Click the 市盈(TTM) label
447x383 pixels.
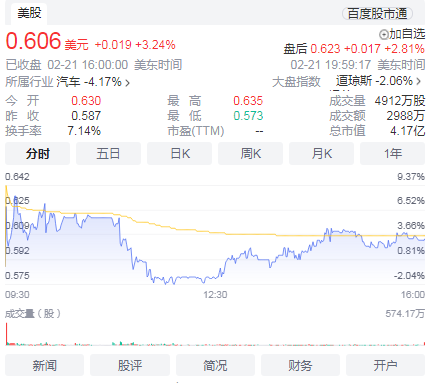[x=196, y=131]
